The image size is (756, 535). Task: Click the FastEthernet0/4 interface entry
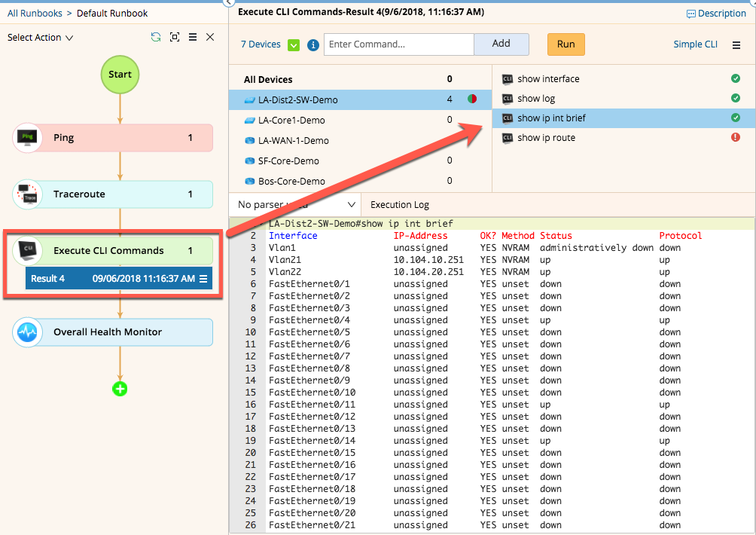[309, 320]
